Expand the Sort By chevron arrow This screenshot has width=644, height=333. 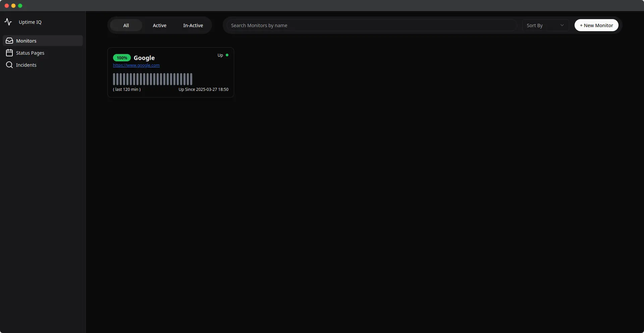coord(562,25)
